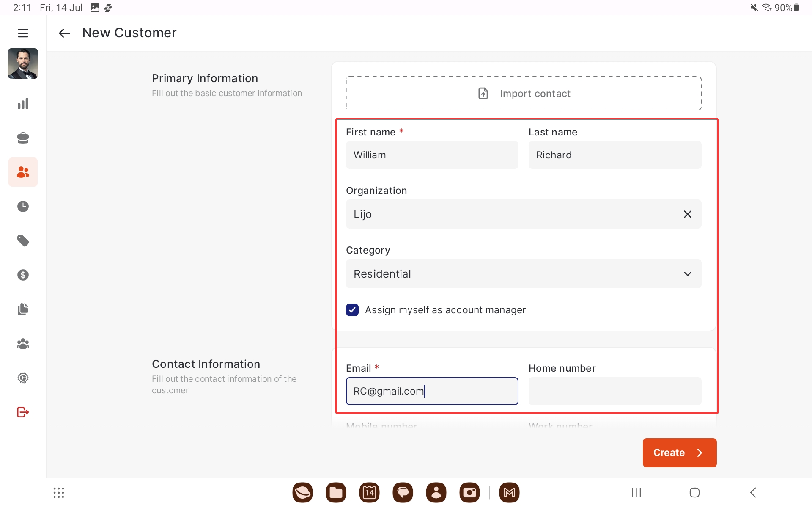Screen dimensions: 812x508
Task: Click Import contact button
Action: point(524,94)
